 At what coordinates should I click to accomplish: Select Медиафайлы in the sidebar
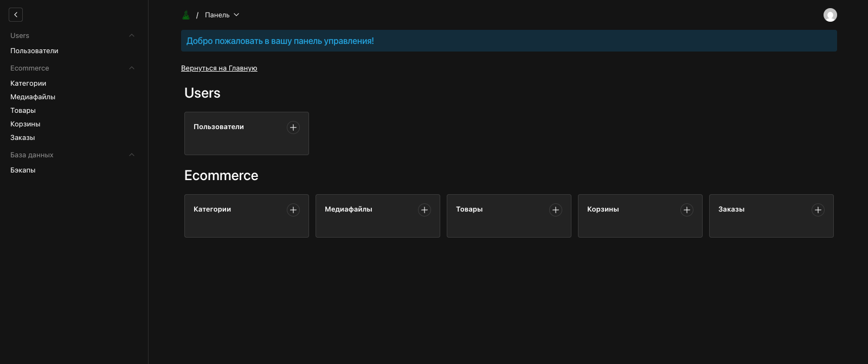pyautogui.click(x=33, y=97)
